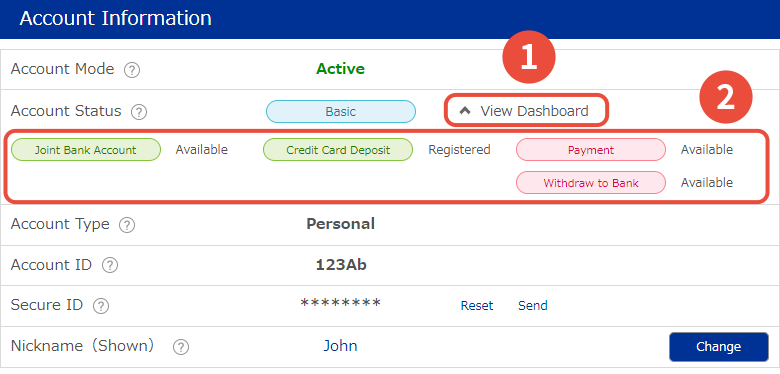This screenshot has height=374, width=780.
Task: Click the Account Information header bar
Action: point(390,19)
